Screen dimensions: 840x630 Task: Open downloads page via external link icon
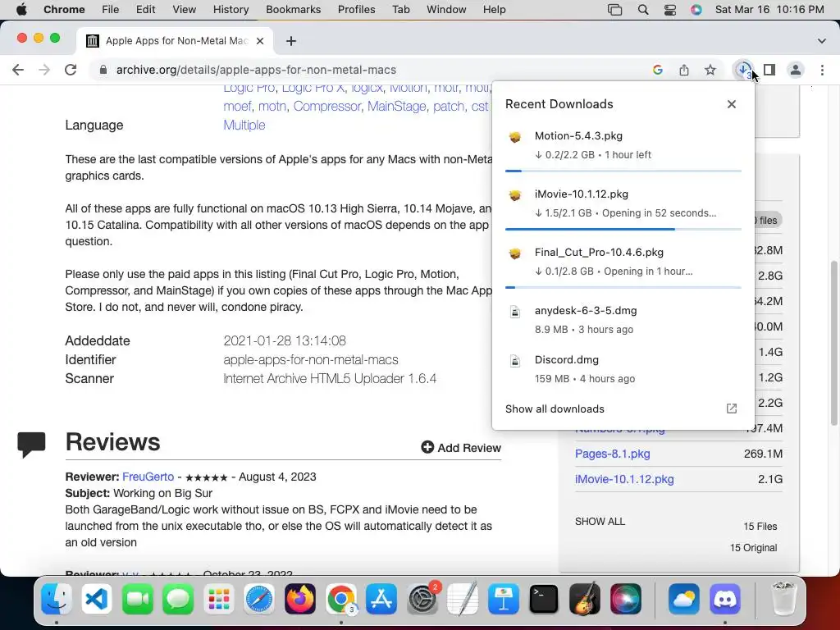coord(731,409)
